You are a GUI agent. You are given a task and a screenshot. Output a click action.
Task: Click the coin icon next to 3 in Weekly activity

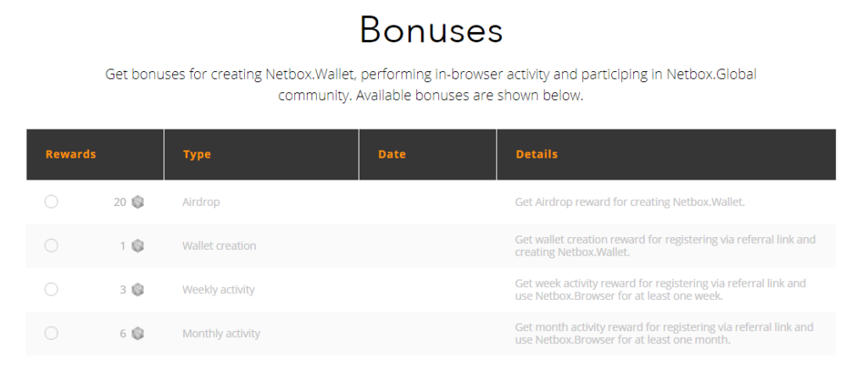(138, 289)
